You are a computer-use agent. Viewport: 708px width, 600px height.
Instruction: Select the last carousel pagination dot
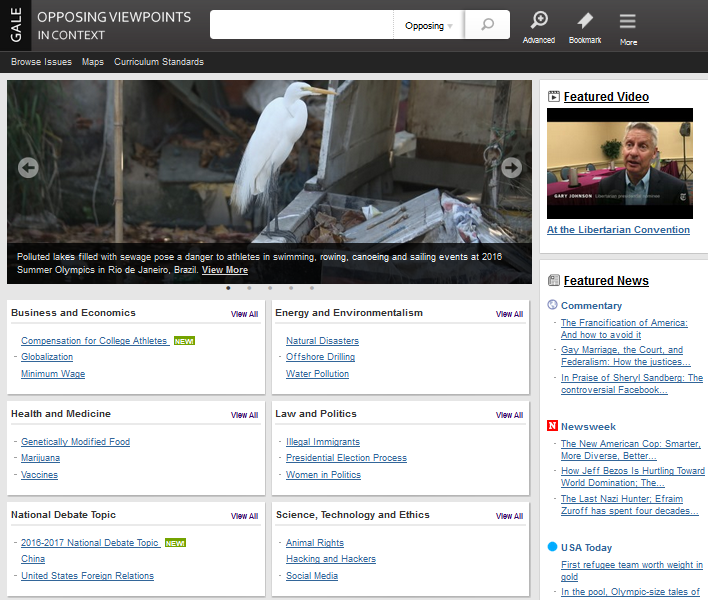click(x=312, y=288)
